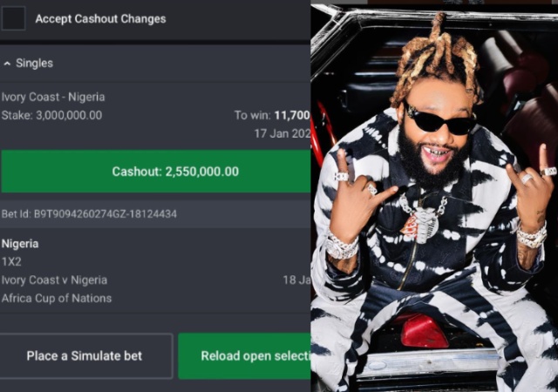558x392 pixels.
Task: Open the photo of the man in sunglasses
Action: 434,196
